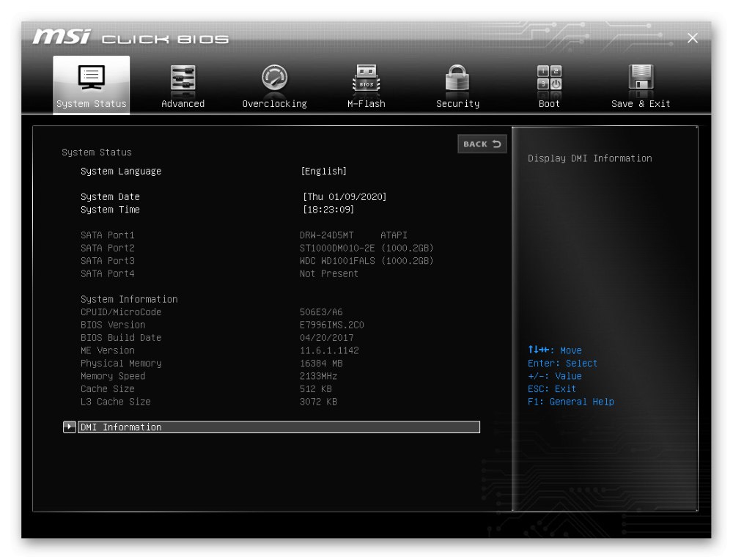Click the +/-: Value hint
The height and width of the screenshot is (560, 733).
pos(554,376)
